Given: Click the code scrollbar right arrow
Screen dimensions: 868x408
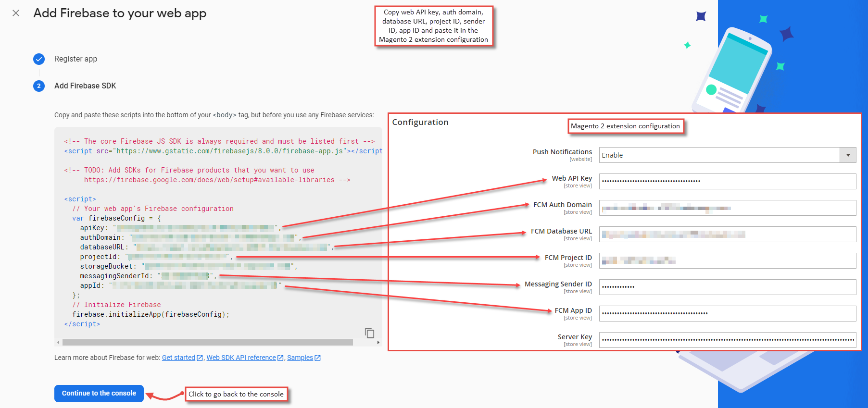Looking at the screenshot, I should tap(378, 343).
